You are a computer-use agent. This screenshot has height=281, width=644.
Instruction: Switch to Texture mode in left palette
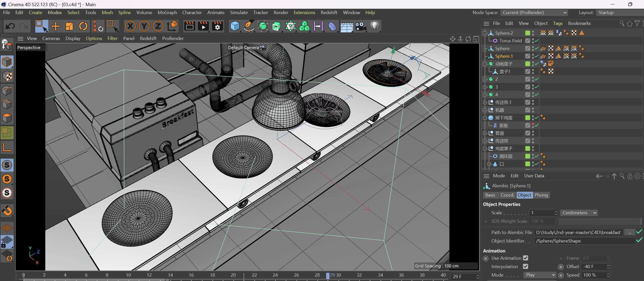tap(7, 76)
